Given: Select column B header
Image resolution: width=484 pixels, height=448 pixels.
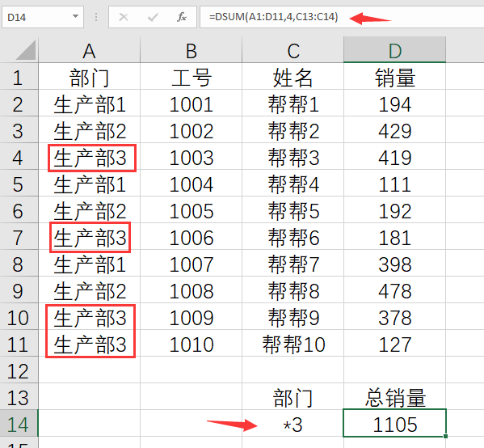Looking at the screenshot, I should coord(191,50).
